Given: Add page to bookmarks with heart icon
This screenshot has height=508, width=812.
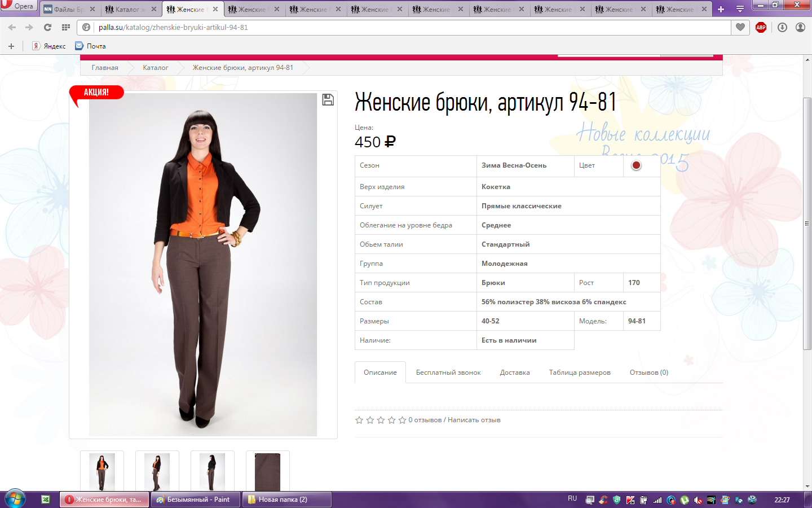Looking at the screenshot, I should click(x=740, y=27).
